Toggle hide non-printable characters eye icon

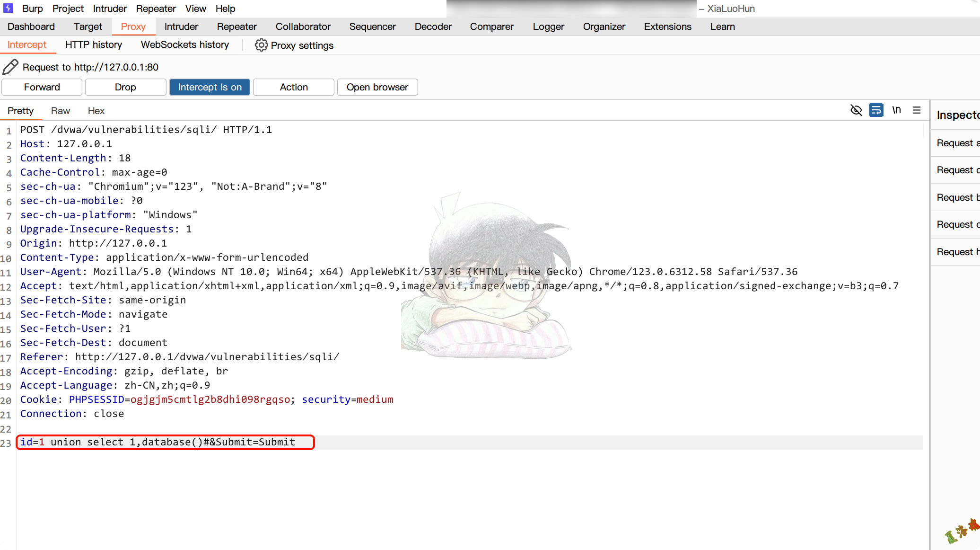[856, 110]
